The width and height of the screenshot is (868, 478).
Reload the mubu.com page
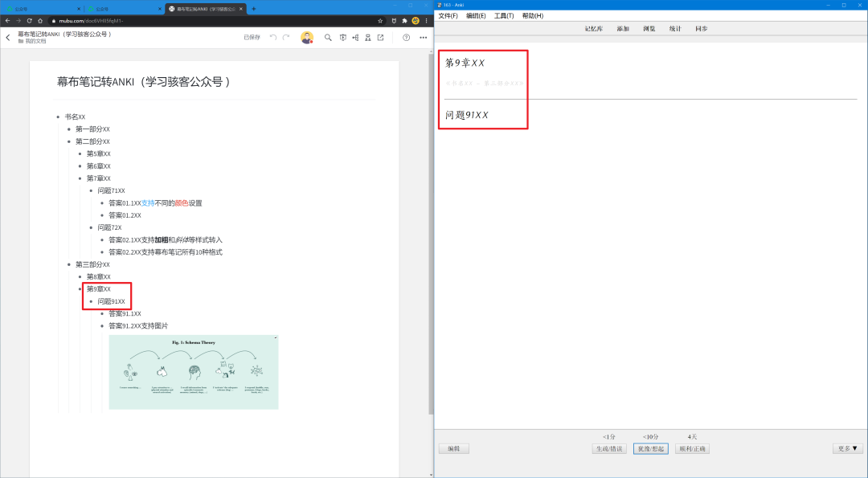[x=30, y=21]
